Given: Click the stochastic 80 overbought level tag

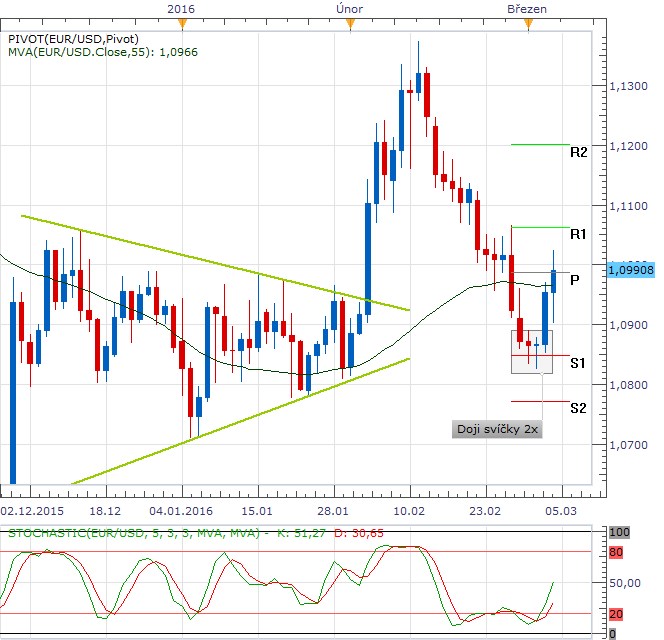Looking at the screenshot, I should 616,552.
